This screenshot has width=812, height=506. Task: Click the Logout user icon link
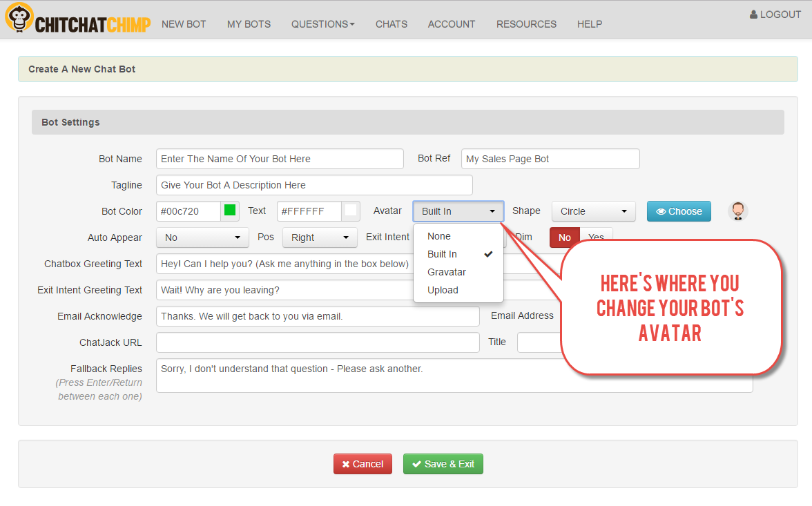click(x=775, y=14)
